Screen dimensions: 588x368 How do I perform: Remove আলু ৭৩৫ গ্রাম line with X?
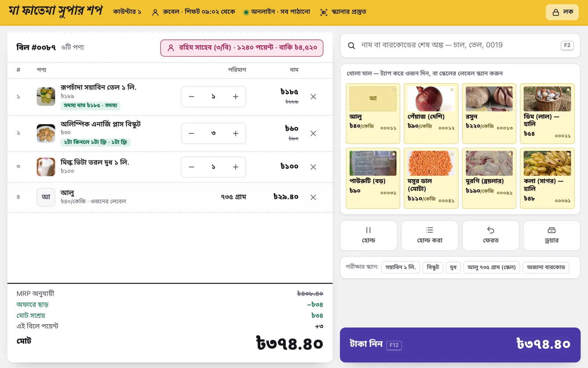313,197
